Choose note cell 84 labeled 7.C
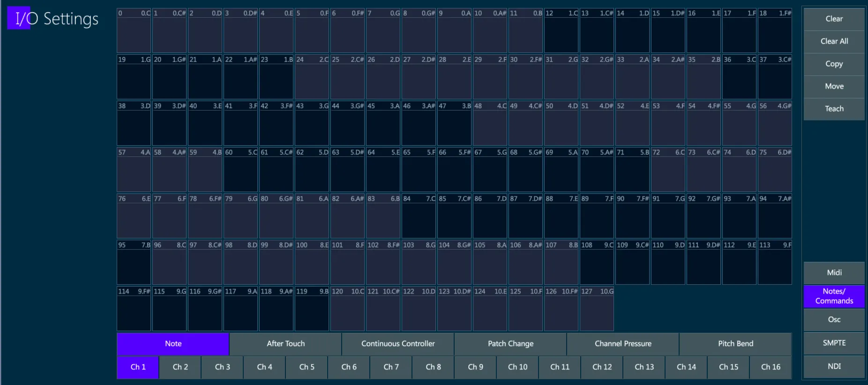 pos(419,216)
